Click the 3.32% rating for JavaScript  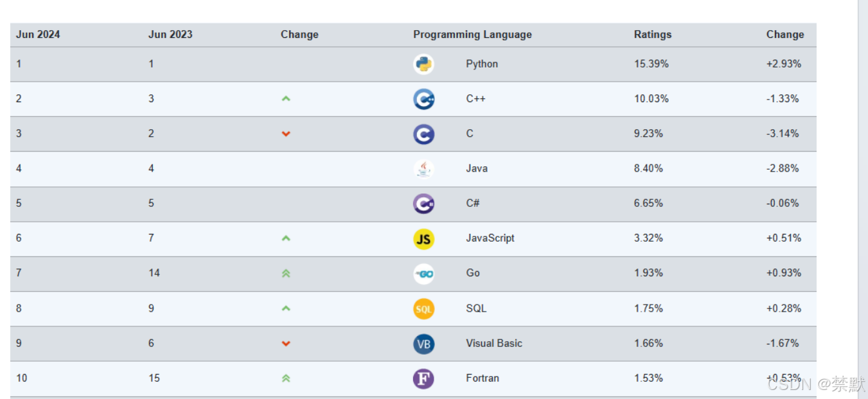click(648, 238)
